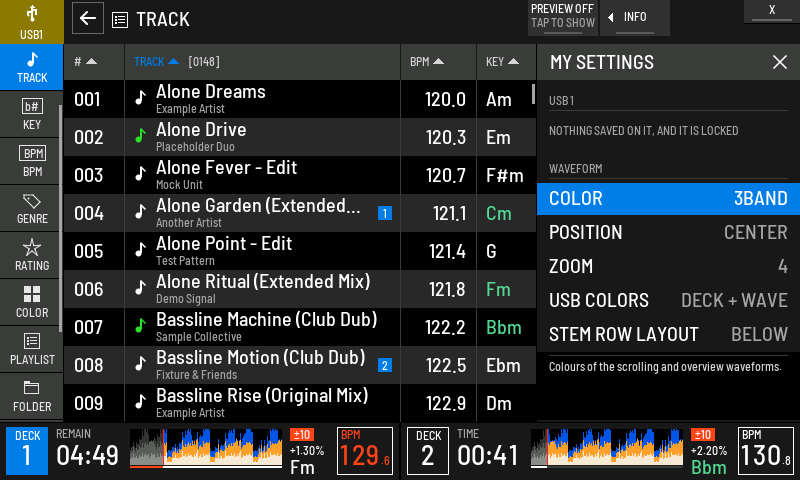
Task: Collapse the INFO panel arrow
Action: pos(634,18)
